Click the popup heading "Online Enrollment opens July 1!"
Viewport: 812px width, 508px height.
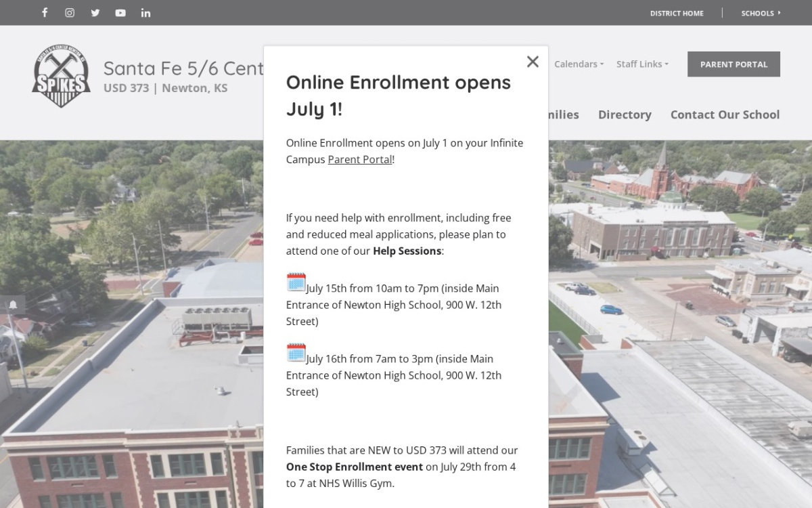click(x=399, y=95)
